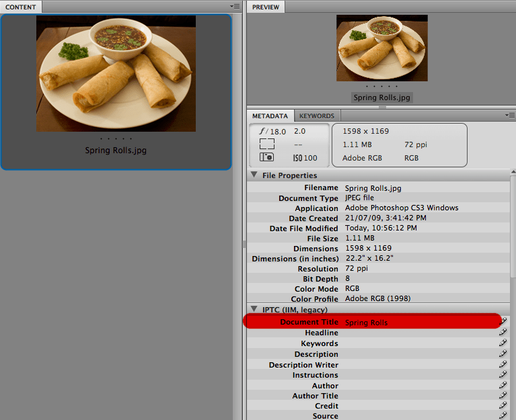Screen dimensions: 516x420
Task: Click Date Created value 21/07/09, 3:41:42 PM
Action: [385, 218]
